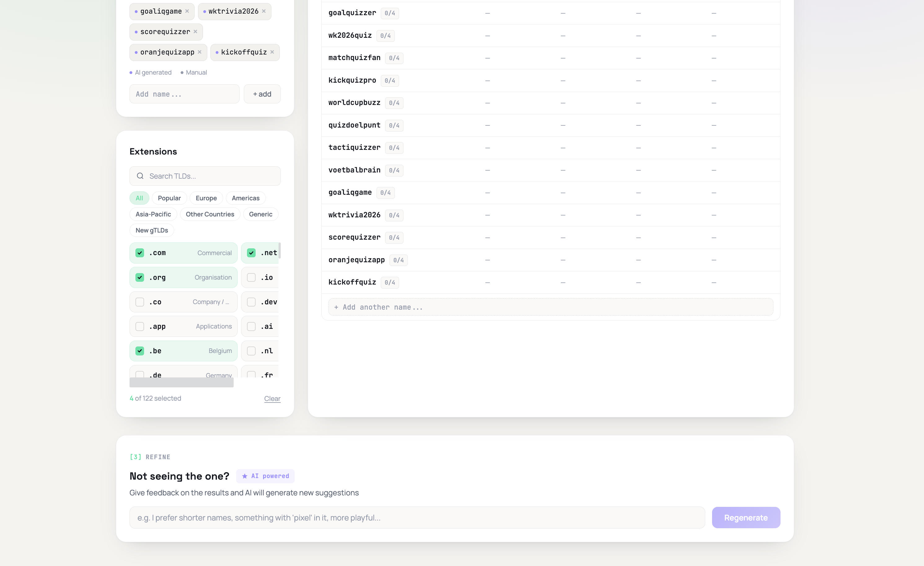
Task: Remove the kickoffquiz name tag
Action: 272,52
